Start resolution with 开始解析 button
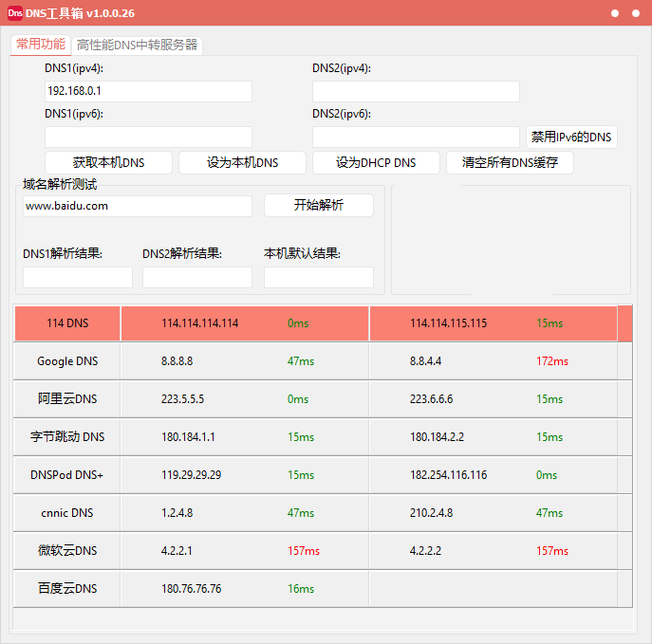Image resolution: width=652 pixels, height=644 pixels. [x=319, y=205]
